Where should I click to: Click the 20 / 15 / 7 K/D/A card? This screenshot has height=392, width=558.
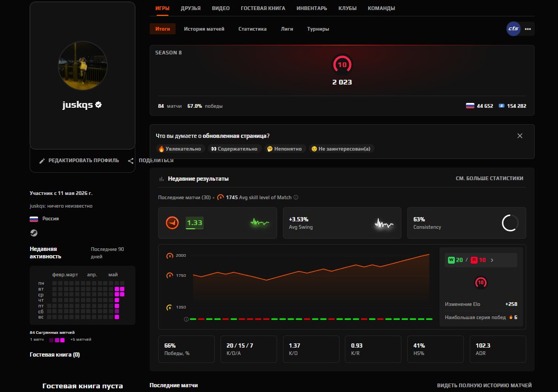tap(249, 349)
